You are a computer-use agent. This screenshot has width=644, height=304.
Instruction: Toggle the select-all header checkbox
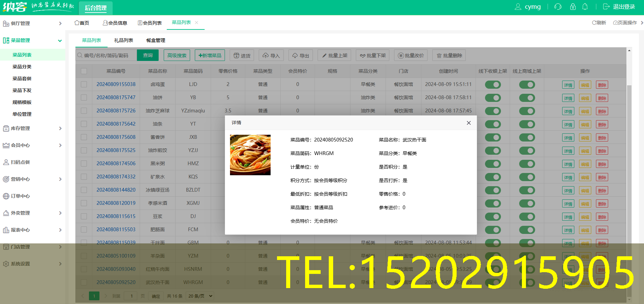pos(84,71)
